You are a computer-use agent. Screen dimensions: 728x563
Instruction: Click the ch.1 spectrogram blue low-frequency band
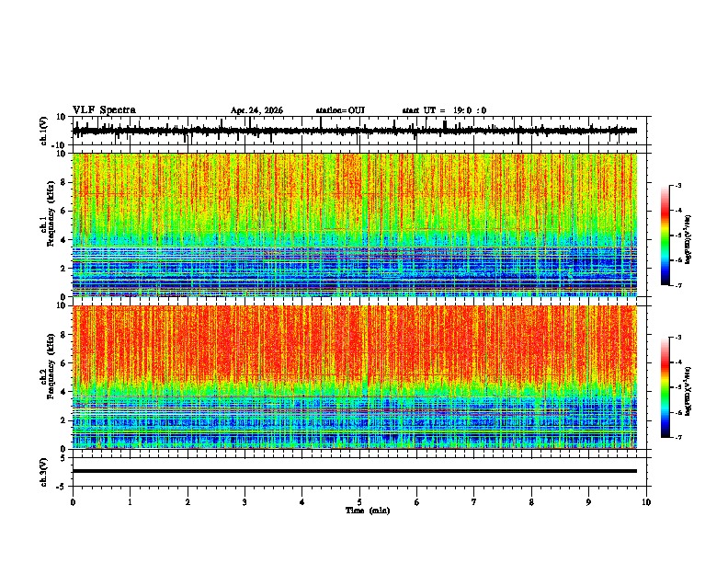pos(355,271)
